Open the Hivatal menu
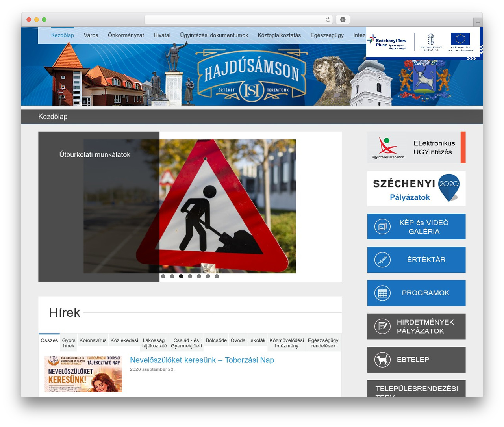Viewport: 504px width, 427px height. point(162,35)
